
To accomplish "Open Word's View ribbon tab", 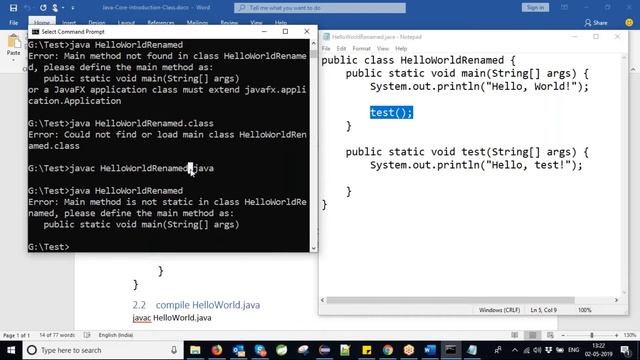I will [256, 23].
